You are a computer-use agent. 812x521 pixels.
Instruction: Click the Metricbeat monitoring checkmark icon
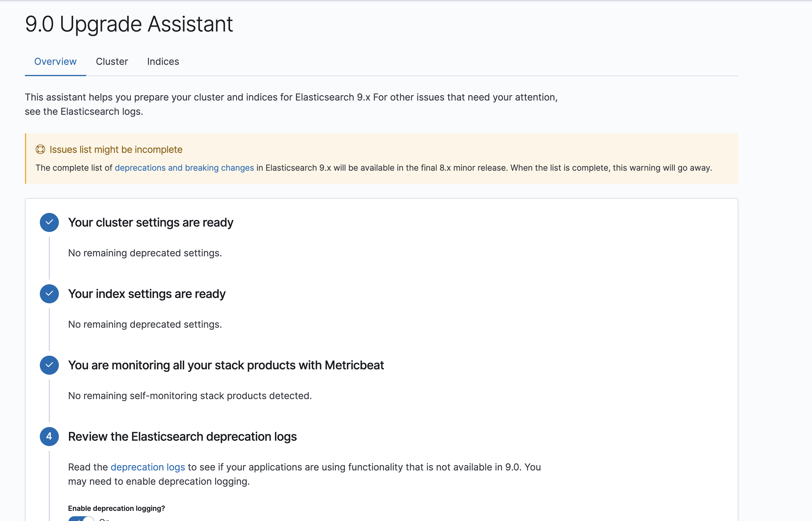tap(49, 365)
